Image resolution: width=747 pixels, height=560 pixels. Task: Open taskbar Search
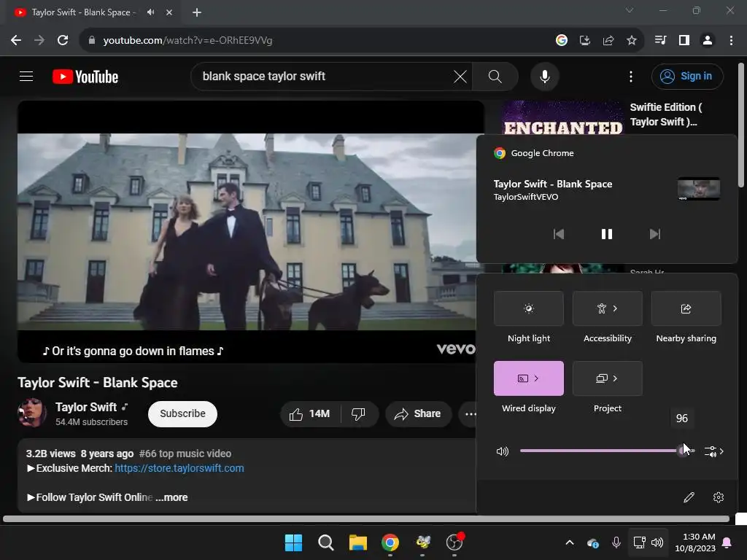click(326, 542)
